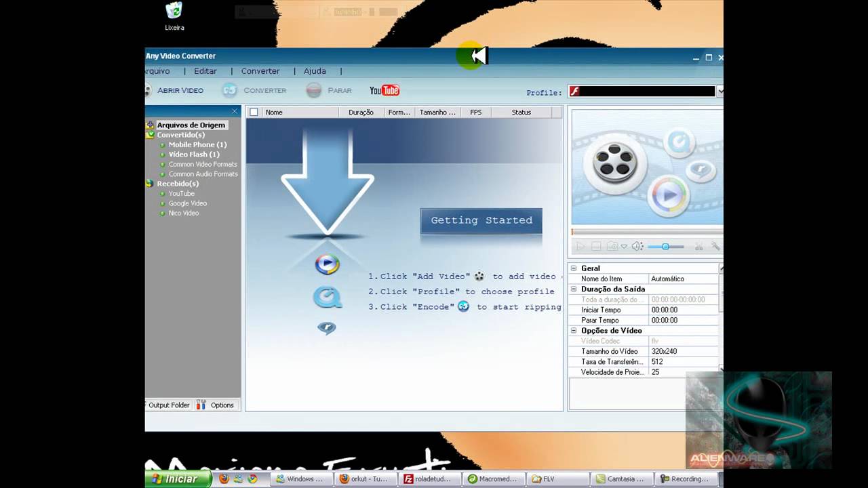The image size is (868, 488).
Task: Collapse the Duração da Saída section
Action: click(x=573, y=289)
